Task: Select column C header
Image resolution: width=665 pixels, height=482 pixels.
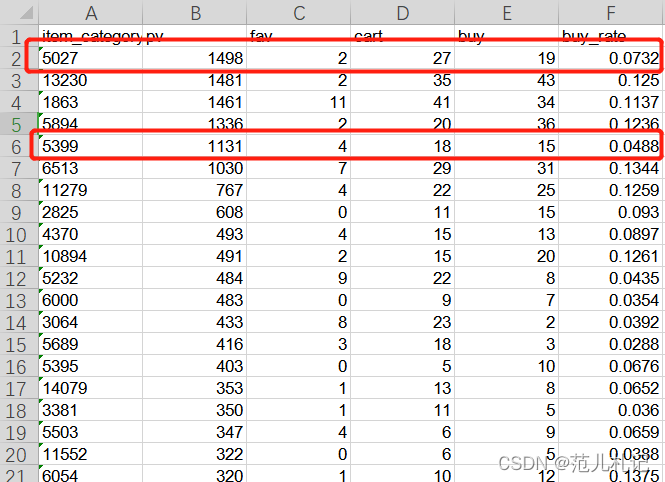Action: click(299, 13)
